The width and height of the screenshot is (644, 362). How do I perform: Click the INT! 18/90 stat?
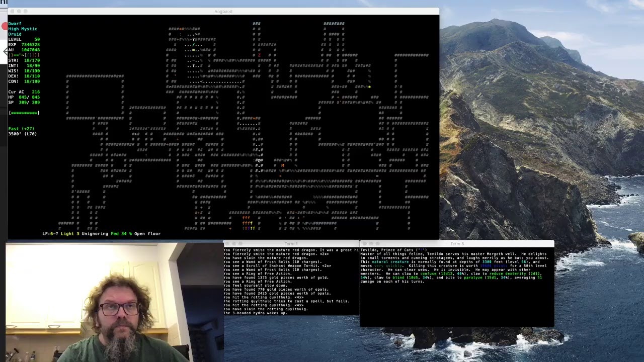point(24,65)
